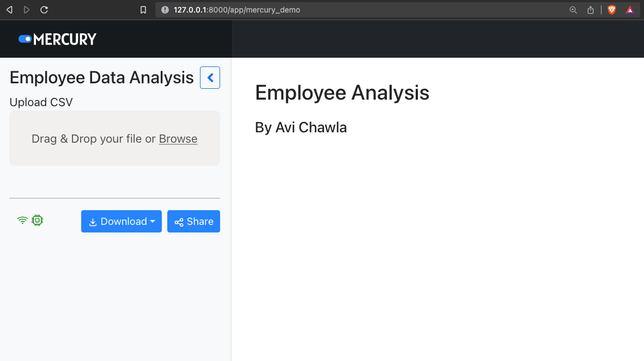Open the Brave Shields lion icon
This screenshot has height=361, width=644.
(x=612, y=10)
